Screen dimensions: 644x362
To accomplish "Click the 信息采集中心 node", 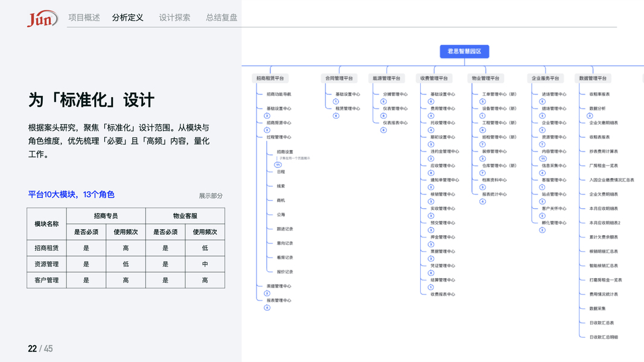I will 554,166.
